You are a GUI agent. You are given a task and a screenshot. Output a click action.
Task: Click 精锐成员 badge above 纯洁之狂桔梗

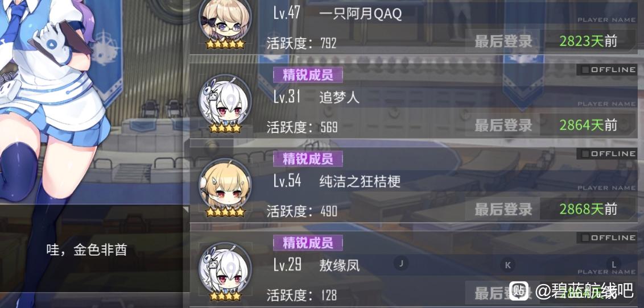(x=308, y=159)
